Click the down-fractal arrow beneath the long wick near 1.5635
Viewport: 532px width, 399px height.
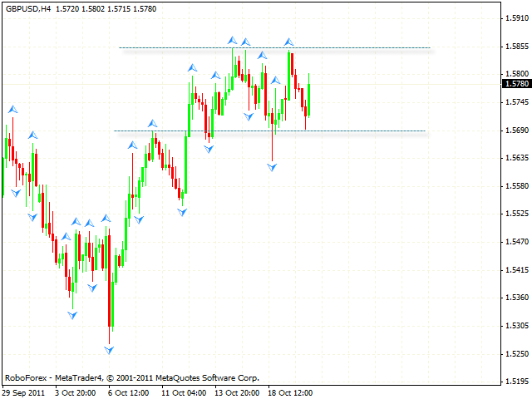pyautogui.click(x=271, y=167)
